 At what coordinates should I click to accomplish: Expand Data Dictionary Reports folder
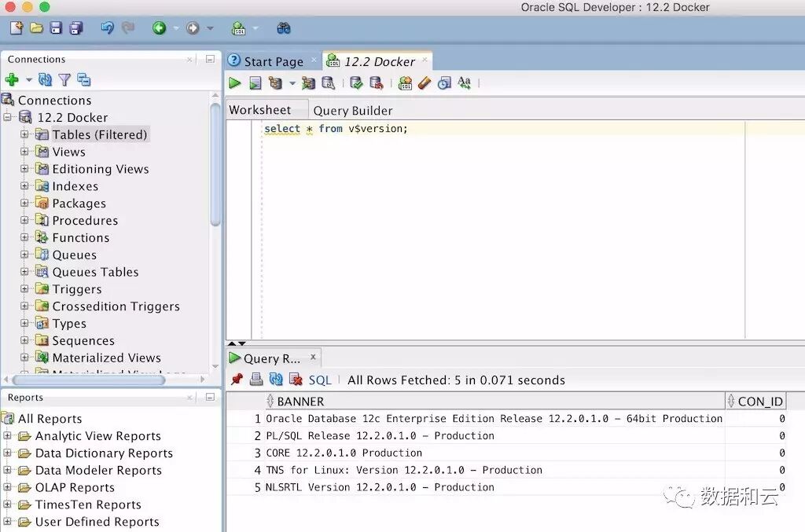pos(7,453)
